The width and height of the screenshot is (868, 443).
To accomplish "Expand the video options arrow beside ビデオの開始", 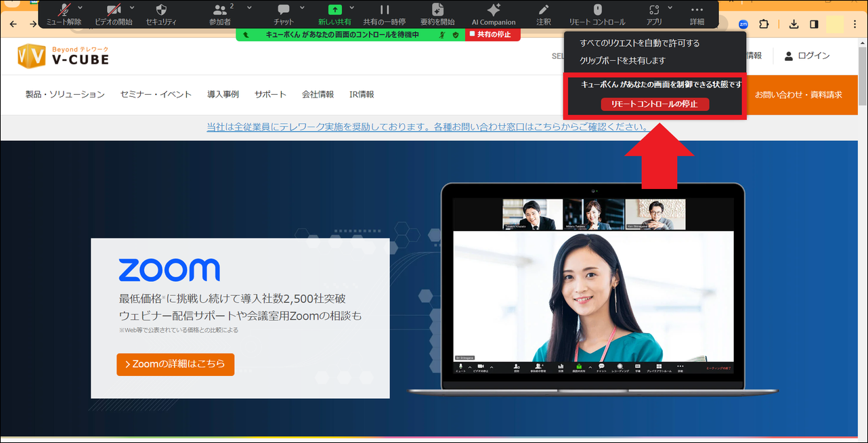I will pos(131,7).
